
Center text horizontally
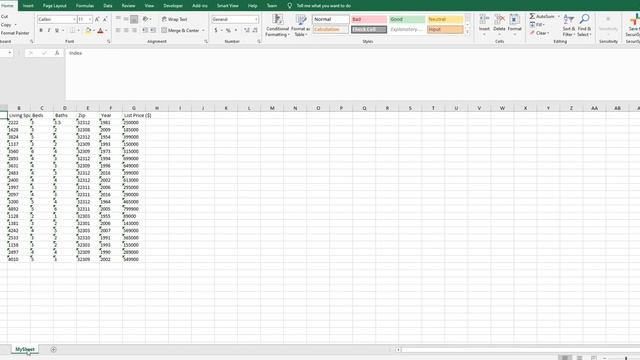[126, 31]
